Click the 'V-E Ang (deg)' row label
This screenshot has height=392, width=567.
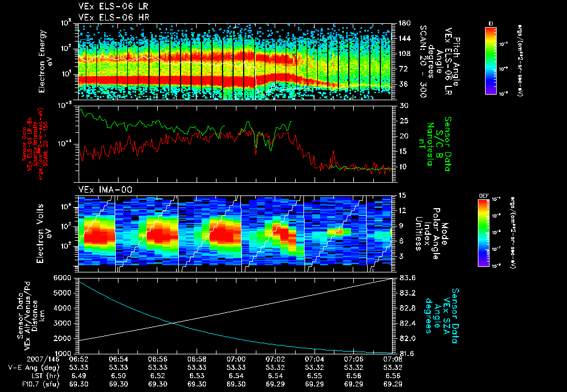coord(33,368)
